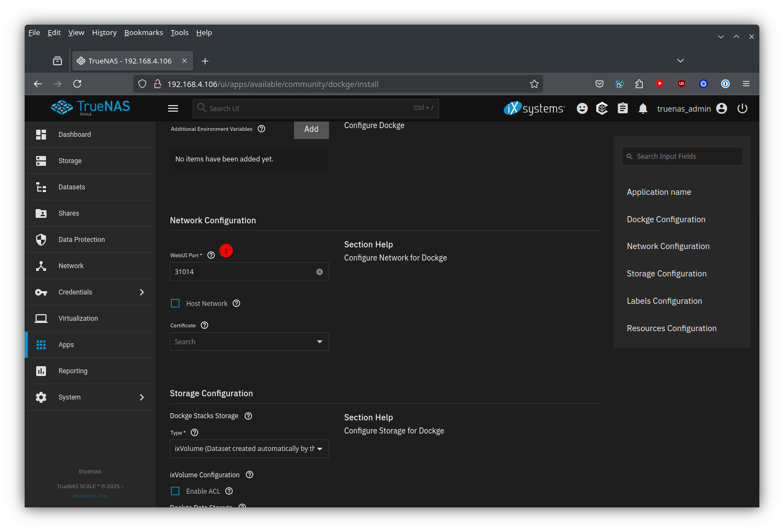This screenshot has width=784, height=532.
Task: Open the Bookmarks menu
Action: point(143,32)
